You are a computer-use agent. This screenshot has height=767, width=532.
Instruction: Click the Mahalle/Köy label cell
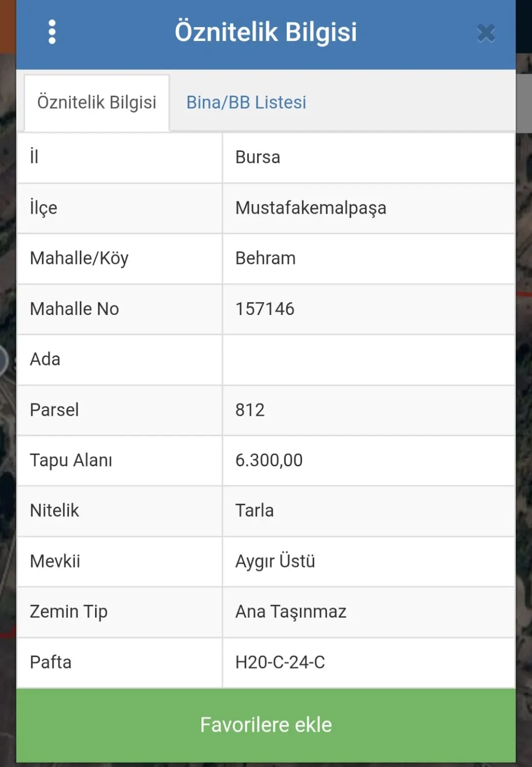[x=120, y=259]
